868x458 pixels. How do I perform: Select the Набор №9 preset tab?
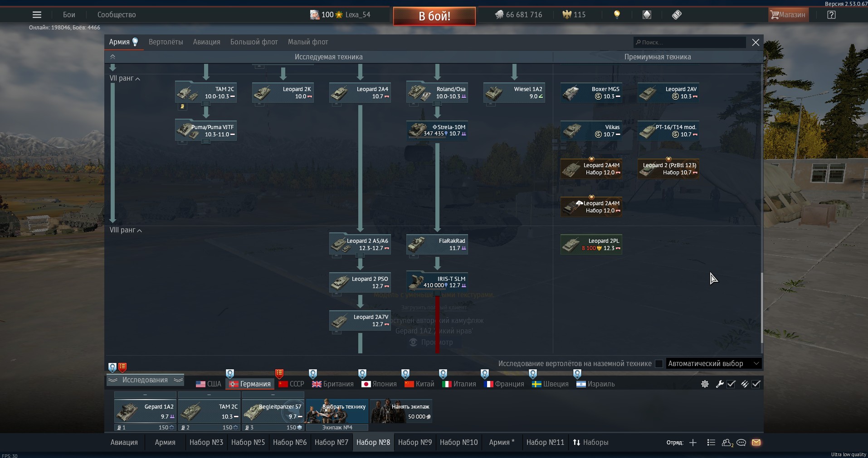coord(414,443)
